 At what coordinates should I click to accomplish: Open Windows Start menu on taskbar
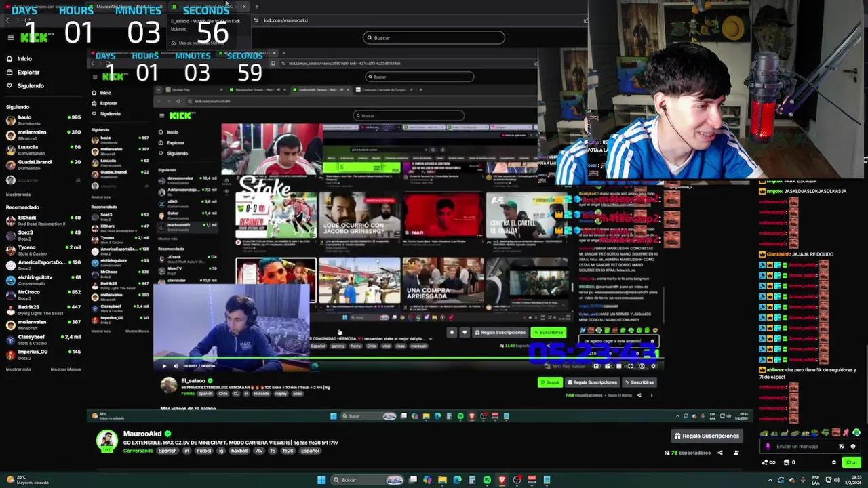tap(321, 480)
